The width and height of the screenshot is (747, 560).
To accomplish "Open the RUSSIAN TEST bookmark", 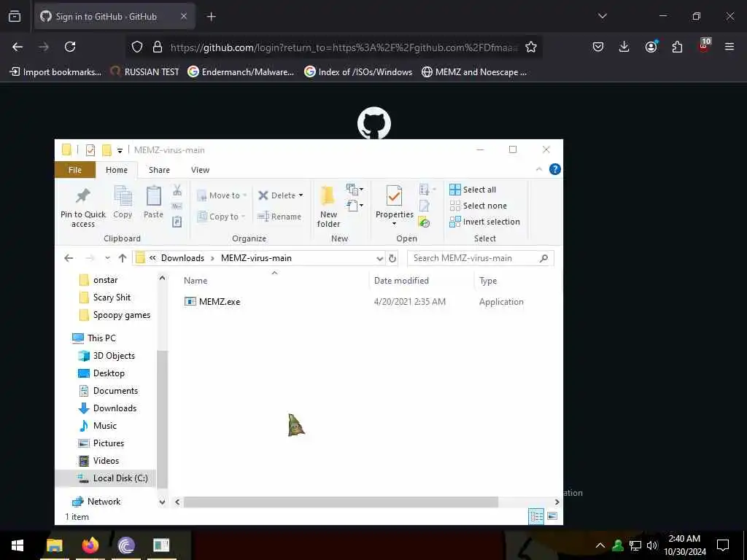I will [144, 72].
